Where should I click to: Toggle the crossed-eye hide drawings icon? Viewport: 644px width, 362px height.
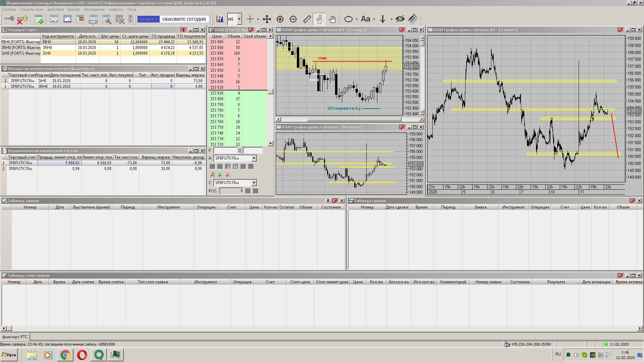(400, 19)
